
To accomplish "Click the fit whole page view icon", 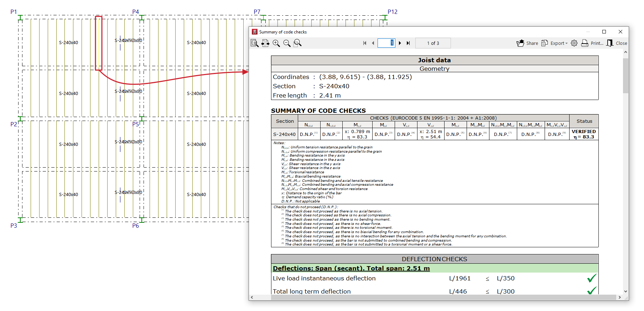I will point(254,43).
